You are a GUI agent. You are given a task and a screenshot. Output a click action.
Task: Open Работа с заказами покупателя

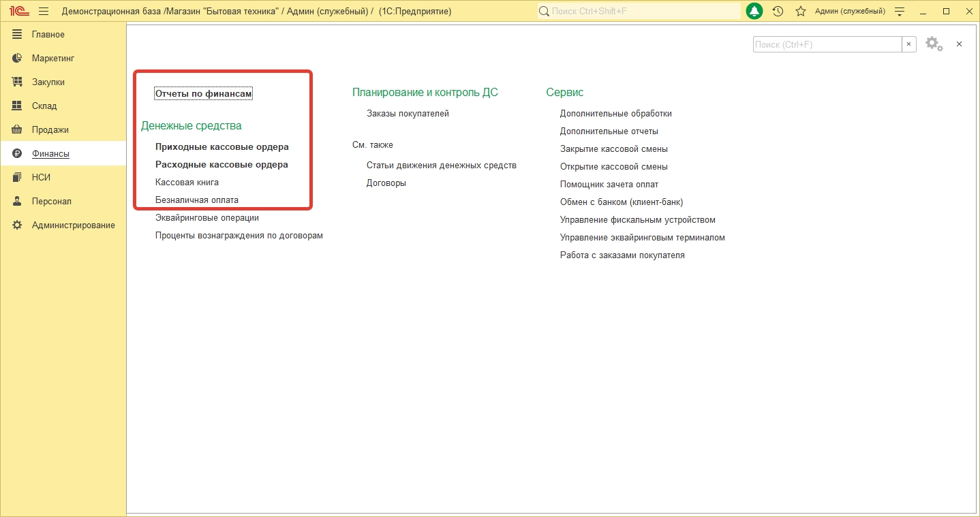click(622, 255)
